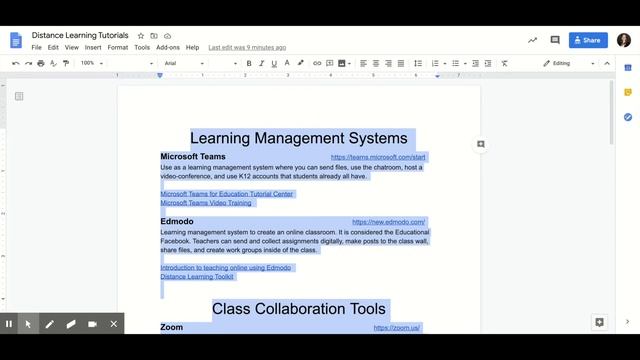Align text left
Screen dimensions: 640x360
tap(363, 63)
